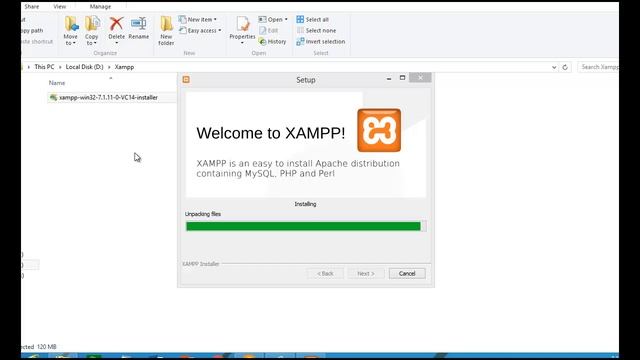The width and height of the screenshot is (640, 360).
Task: Navigate to Local Disk (D:) breadcrumb
Action: pyautogui.click(x=84, y=67)
